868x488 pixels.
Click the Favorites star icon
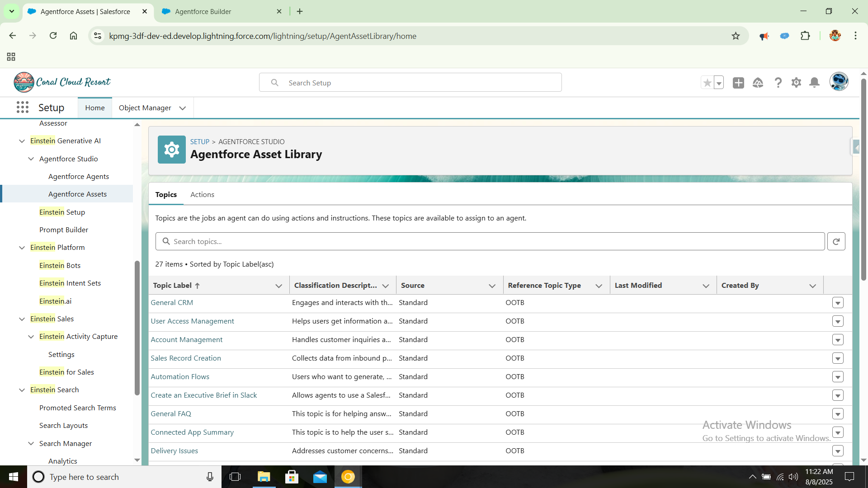coord(707,83)
